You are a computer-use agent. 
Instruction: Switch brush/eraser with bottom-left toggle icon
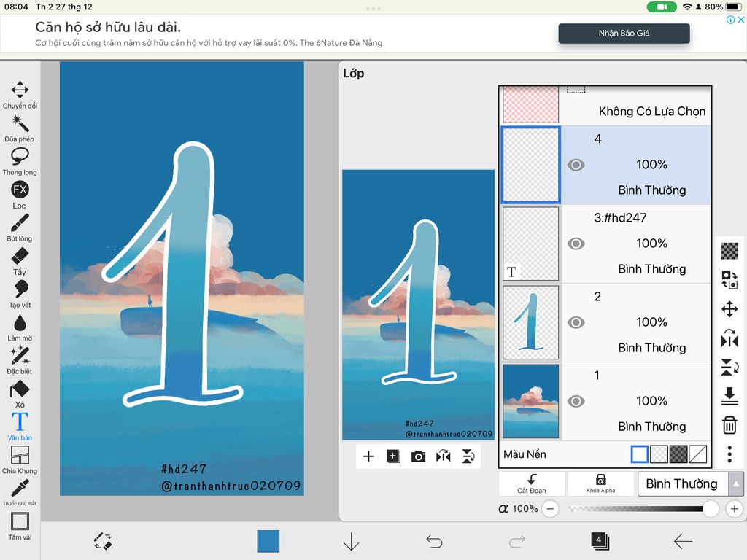[x=102, y=542]
